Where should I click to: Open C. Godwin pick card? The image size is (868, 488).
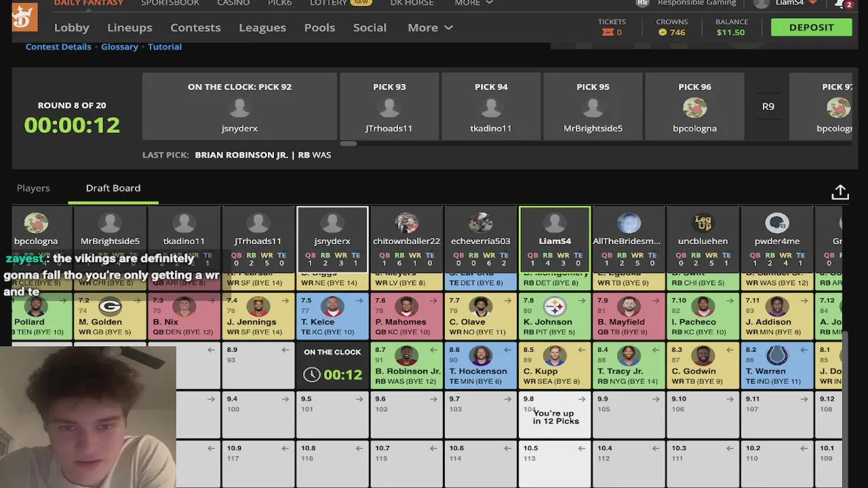click(703, 365)
